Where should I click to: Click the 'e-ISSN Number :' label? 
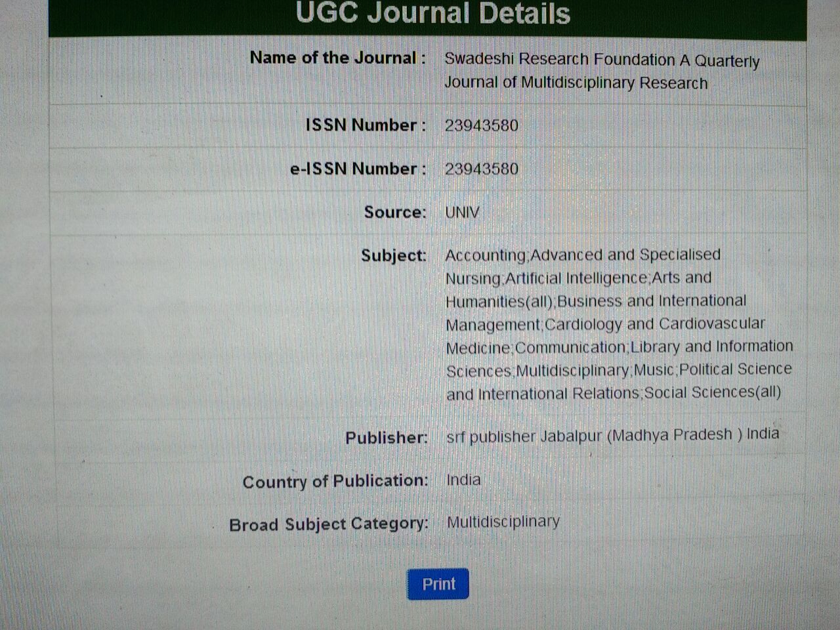358,169
